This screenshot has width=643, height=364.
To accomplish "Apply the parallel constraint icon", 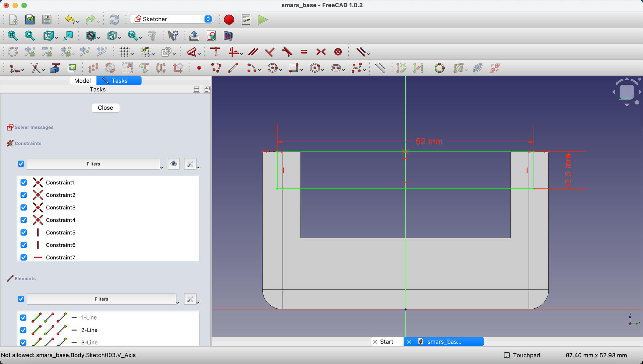I will [253, 52].
